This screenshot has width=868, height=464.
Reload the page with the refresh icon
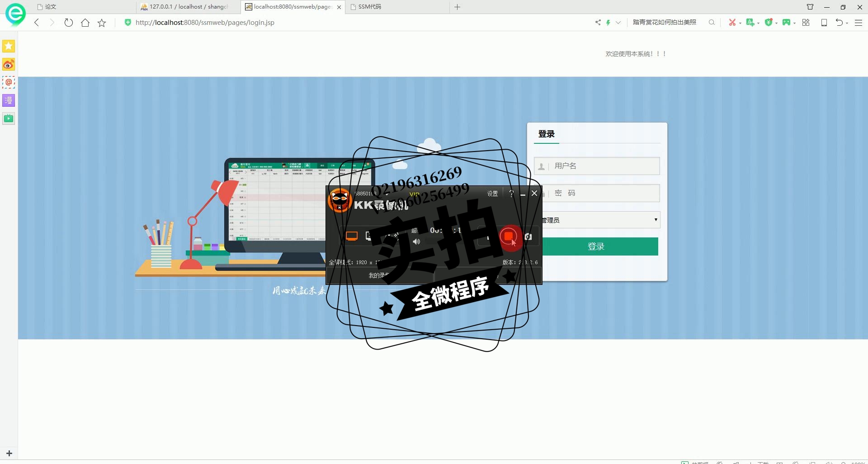point(68,23)
